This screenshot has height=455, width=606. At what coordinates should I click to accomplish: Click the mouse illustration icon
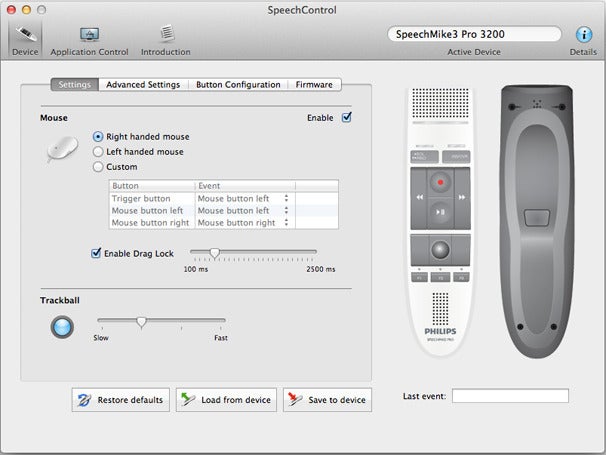tap(62, 149)
